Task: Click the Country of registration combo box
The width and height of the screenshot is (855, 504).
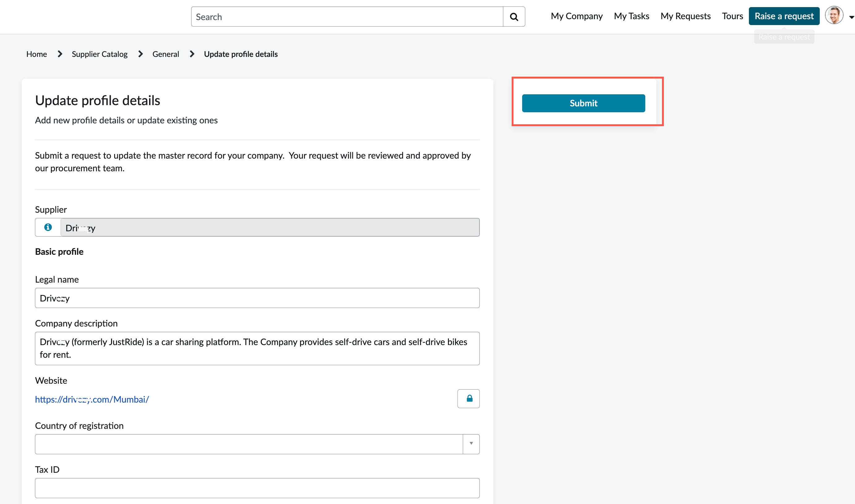Action: point(257,444)
